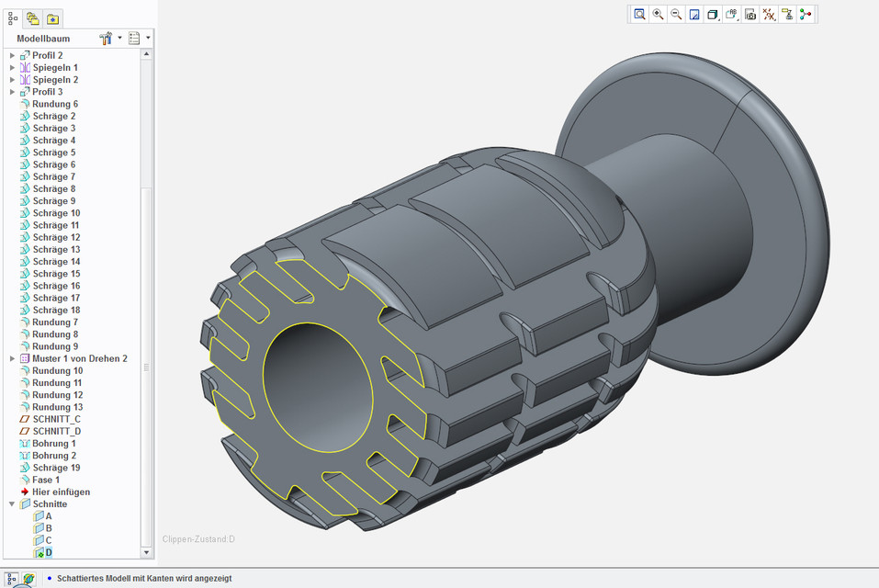Select the Fase 1 feature

tap(46, 479)
